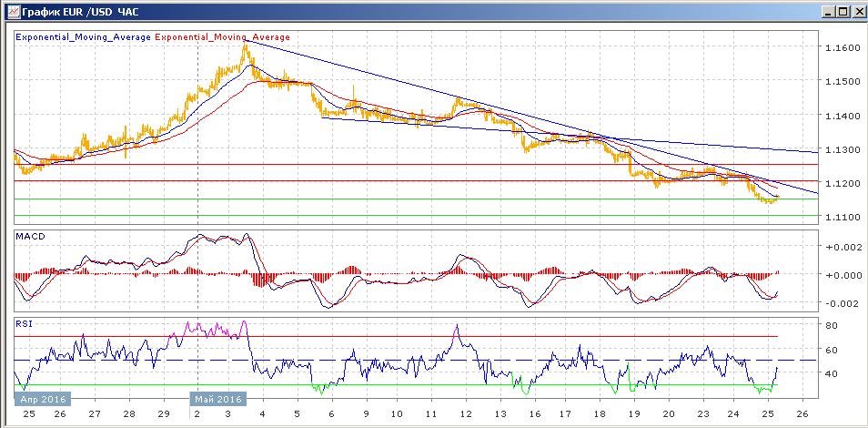Click the Май 2016 month marker
Image resolution: width=868 pixels, height=428 pixels.
click(x=217, y=399)
